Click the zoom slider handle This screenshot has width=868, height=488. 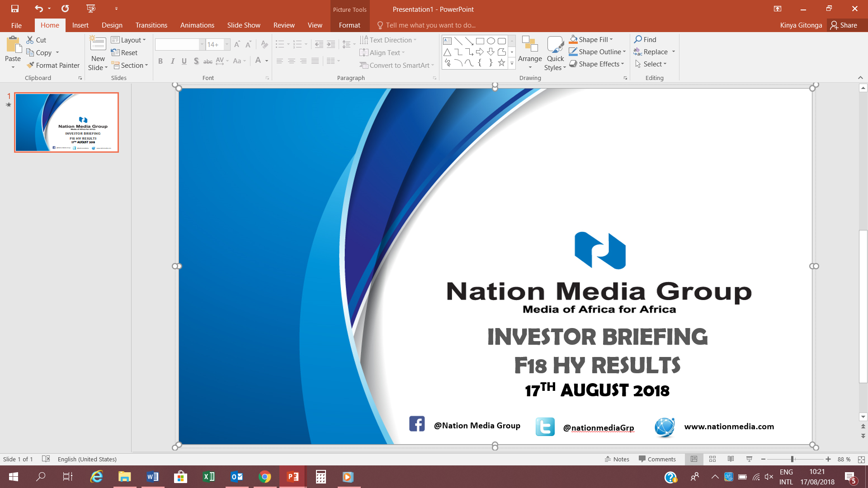[x=792, y=459]
